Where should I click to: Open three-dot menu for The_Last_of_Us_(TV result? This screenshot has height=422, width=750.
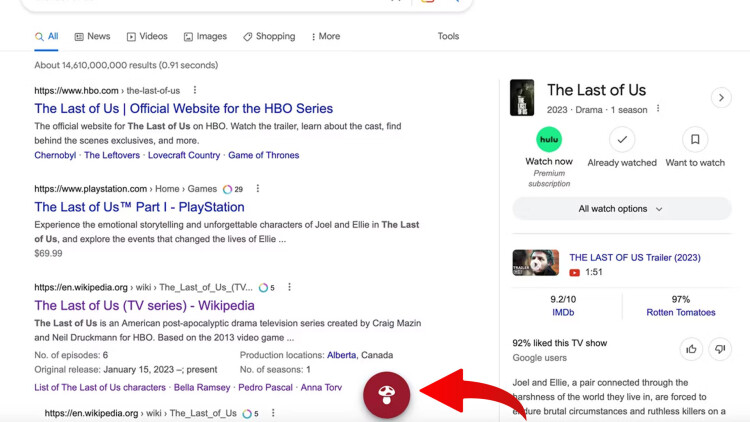(x=289, y=287)
